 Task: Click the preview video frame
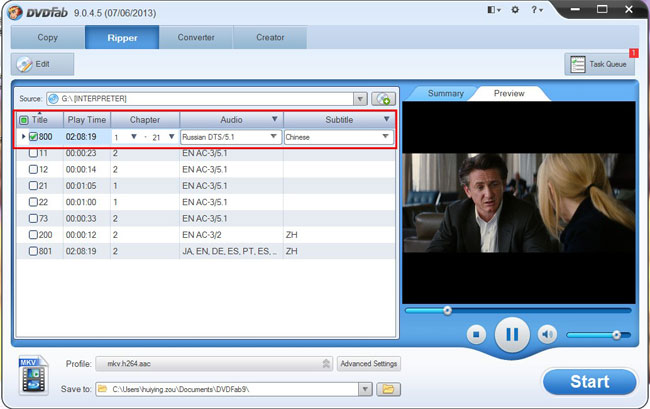pos(519,203)
